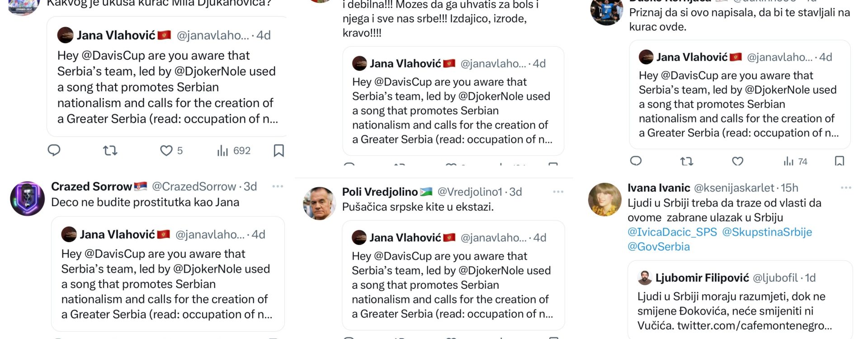Image resolution: width=868 pixels, height=339 pixels.
Task: Open Ivana Ivanic's profile picture
Action: pos(605,199)
